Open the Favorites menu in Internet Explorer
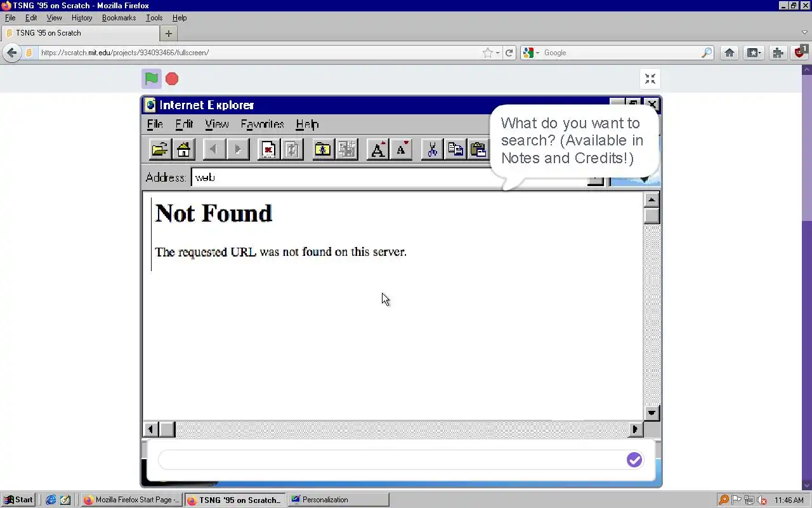 point(262,124)
